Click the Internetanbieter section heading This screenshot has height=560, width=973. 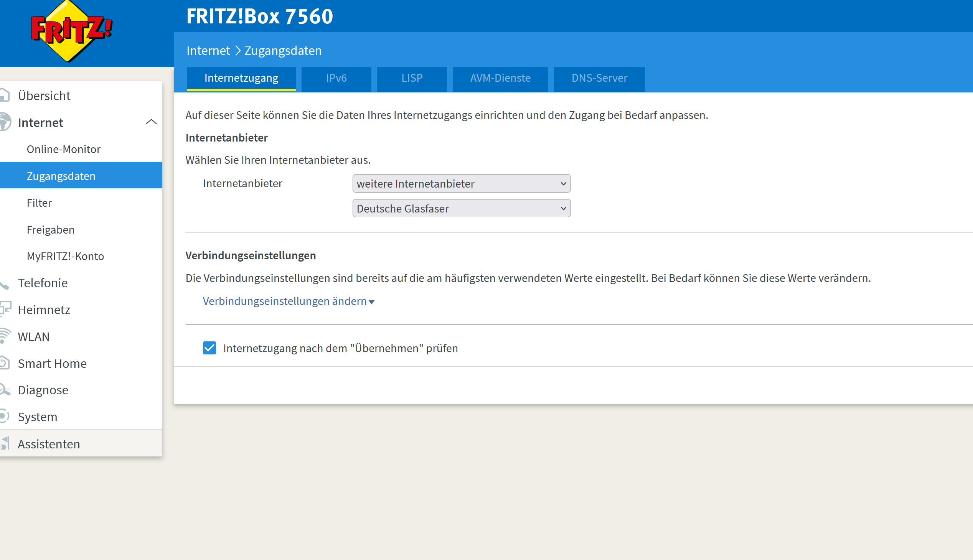pyautogui.click(x=227, y=138)
